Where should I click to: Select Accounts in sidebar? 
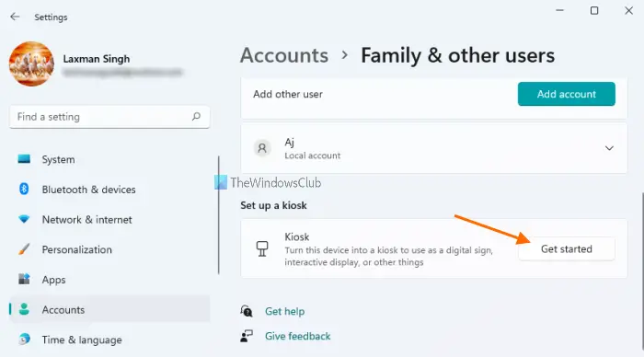pos(109,310)
